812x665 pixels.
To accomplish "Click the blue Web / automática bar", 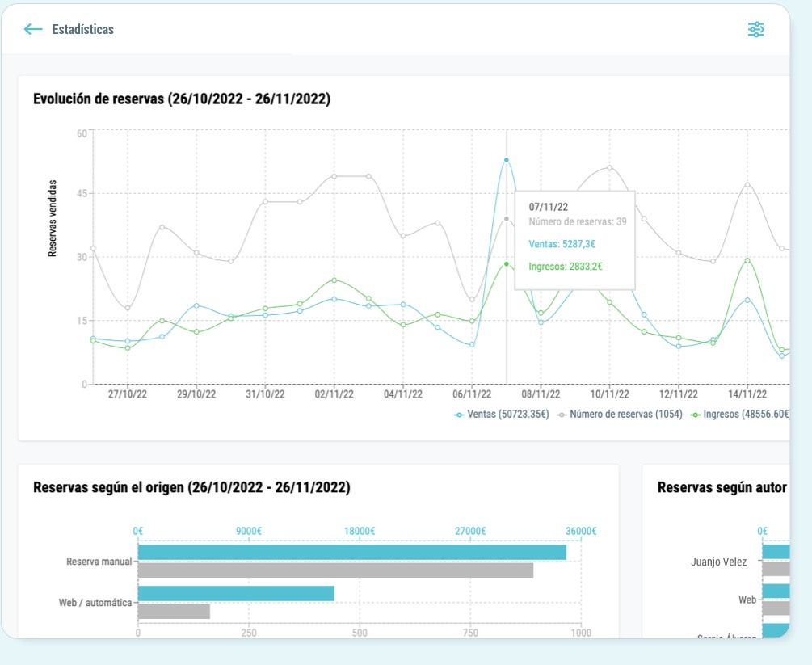I will coord(236,594).
